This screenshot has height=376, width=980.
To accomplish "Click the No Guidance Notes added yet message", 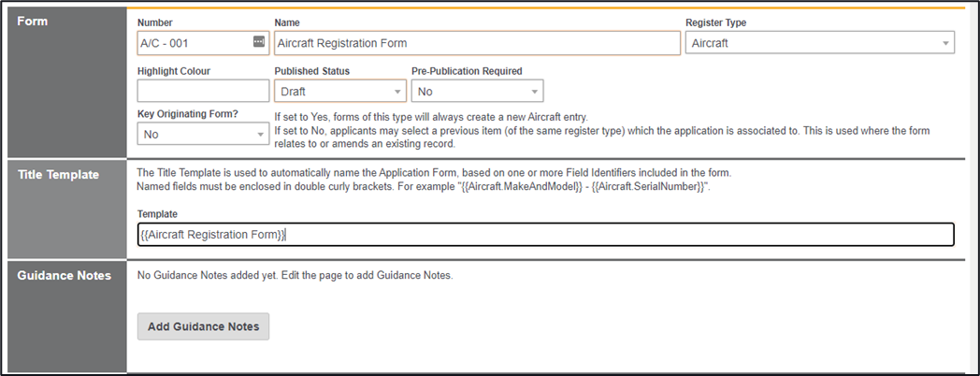I will tap(295, 275).
